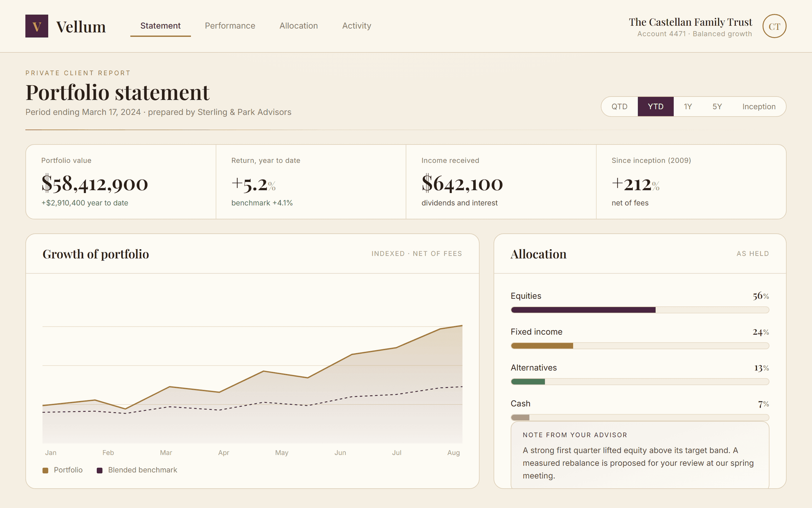The height and width of the screenshot is (508, 812).
Task: Click the Portfolio legend swatch
Action: [x=45, y=470]
